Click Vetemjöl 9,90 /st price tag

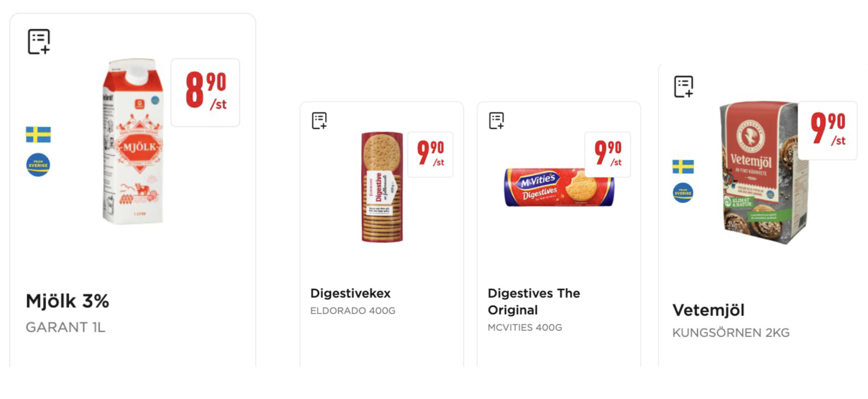click(x=827, y=130)
